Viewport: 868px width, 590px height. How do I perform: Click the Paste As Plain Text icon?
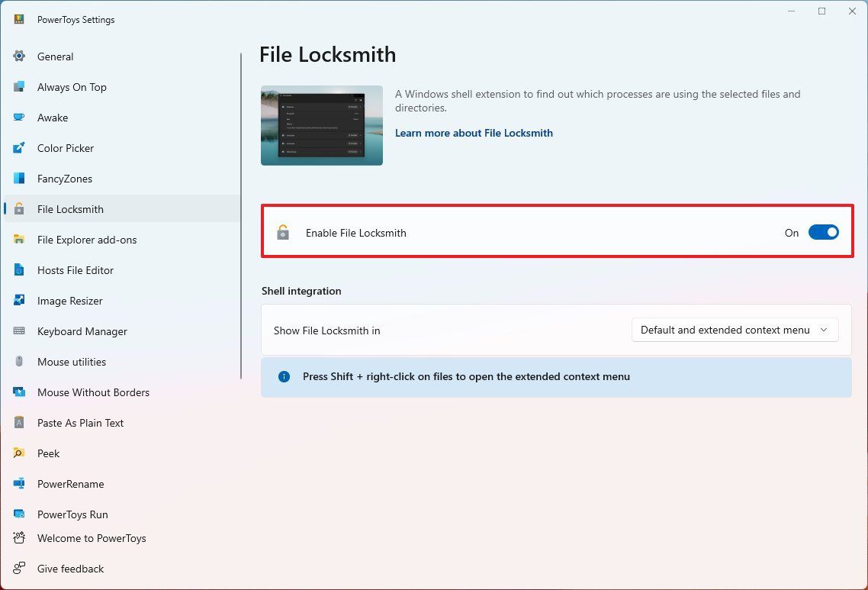(x=19, y=422)
